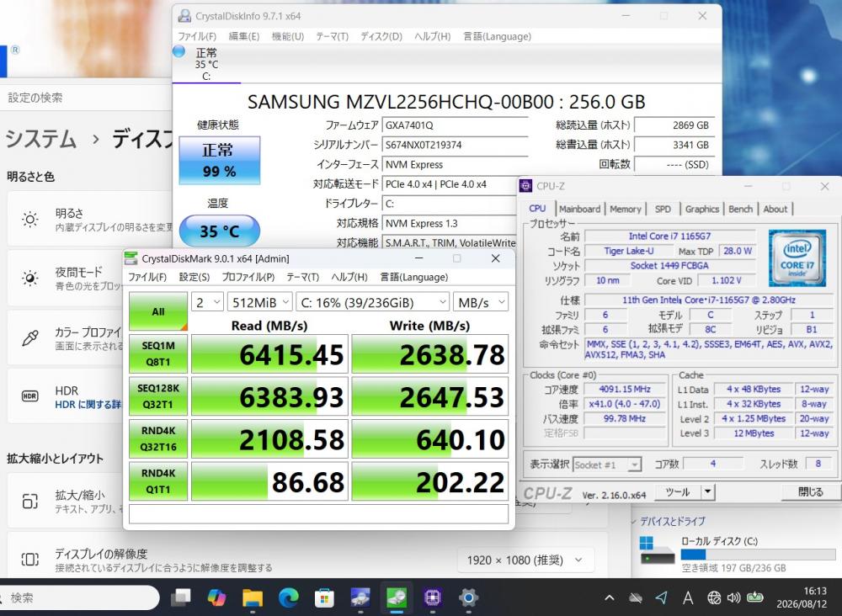Open 言語(Language) menu in CrystalDiskInfo

pos(498,36)
